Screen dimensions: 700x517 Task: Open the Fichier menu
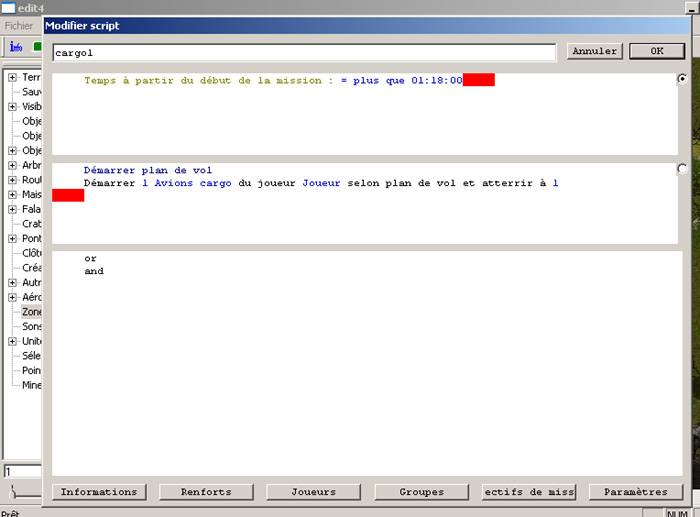click(x=19, y=25)
